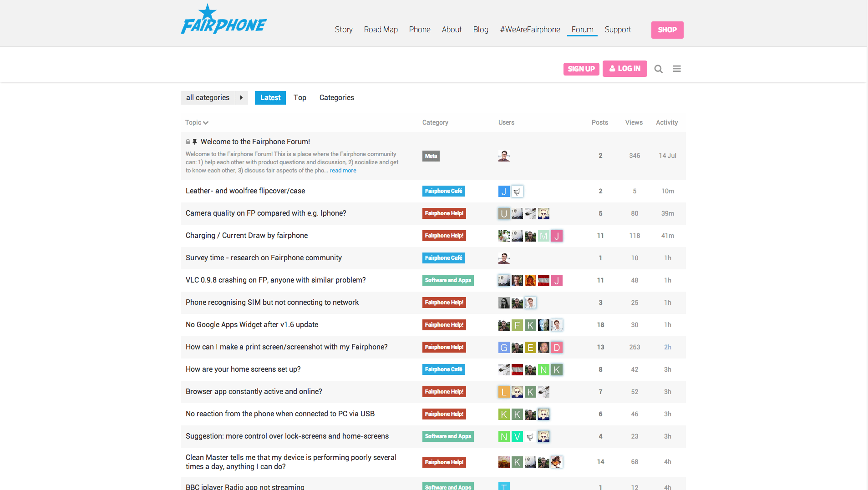Open Charging / Current Draw topic
This screenshot has width=868, height=490.
click(247, 236)
